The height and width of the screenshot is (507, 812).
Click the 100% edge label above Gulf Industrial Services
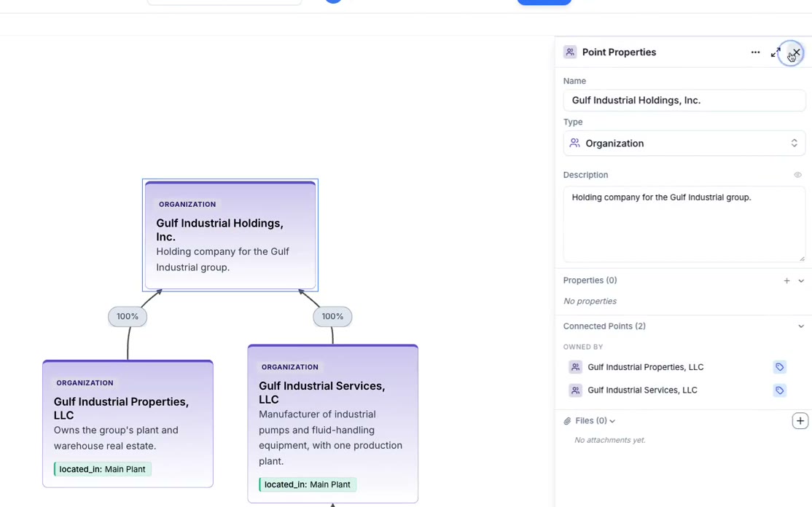click(x=332, y=317)
